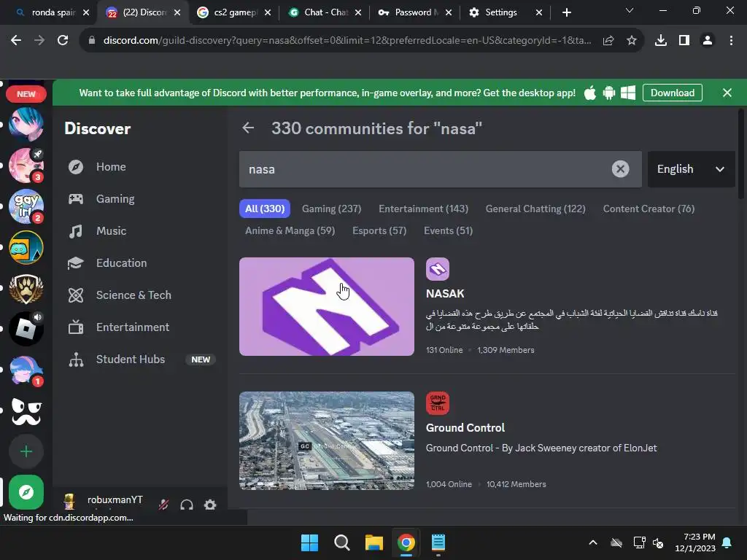
Task: Filter by Entertainment (143)
Action: (424, 209)
